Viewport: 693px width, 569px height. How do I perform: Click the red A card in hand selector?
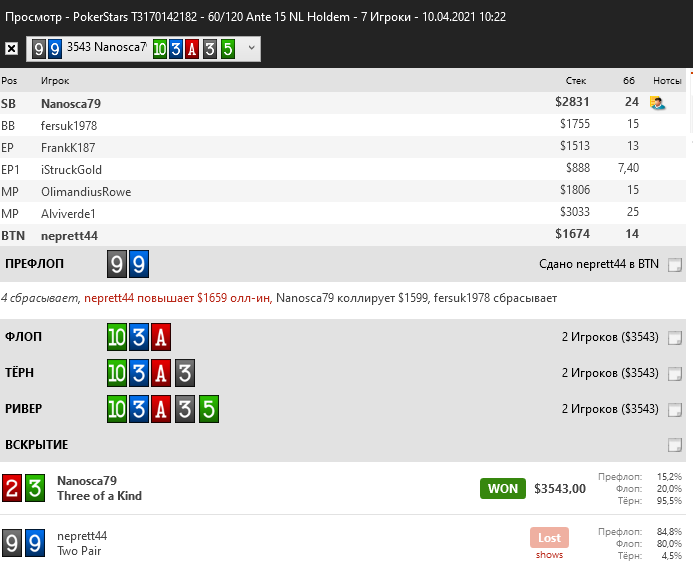click(191, 49)
